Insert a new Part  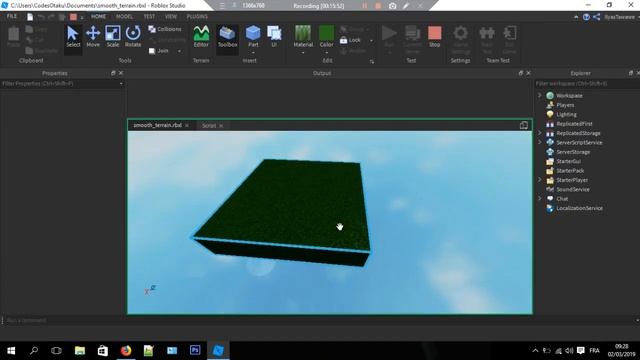coord(253,36)
